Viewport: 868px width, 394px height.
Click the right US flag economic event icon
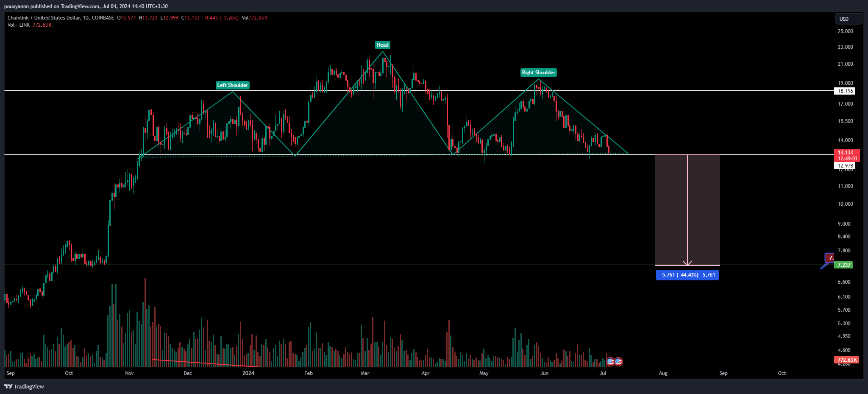pyautogui.click(x=618, y=362)
